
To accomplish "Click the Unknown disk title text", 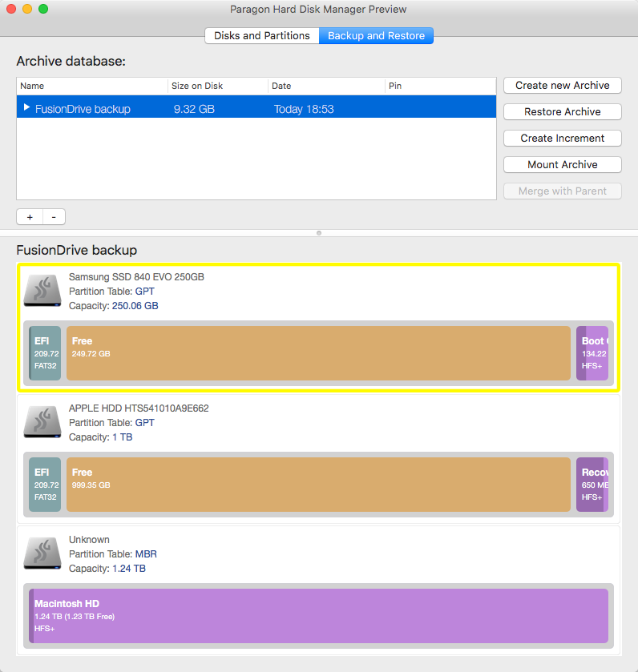I will [89, 540].
